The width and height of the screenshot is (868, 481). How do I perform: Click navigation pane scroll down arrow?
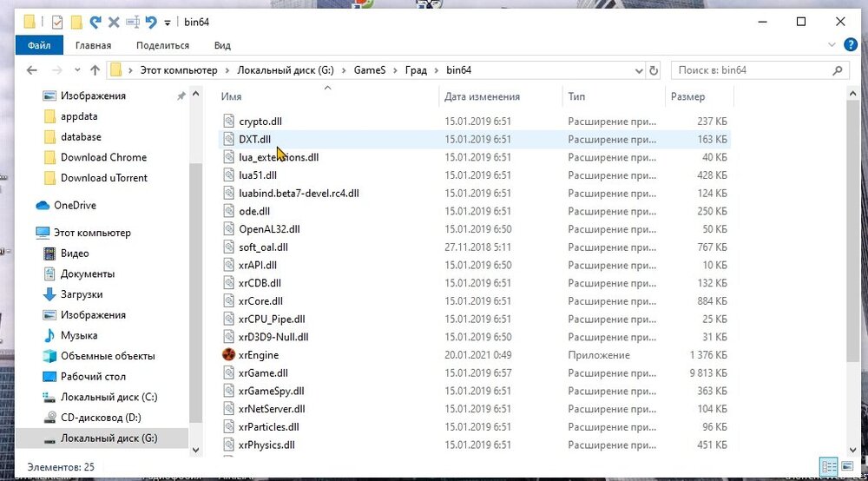point(195,450)
